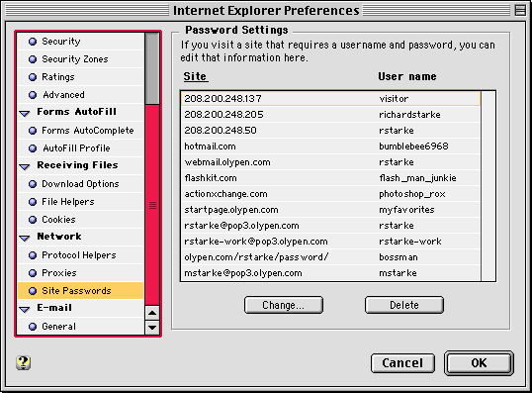
Task: Select the 208.200.248.50 site row
Action: (331, 131)
